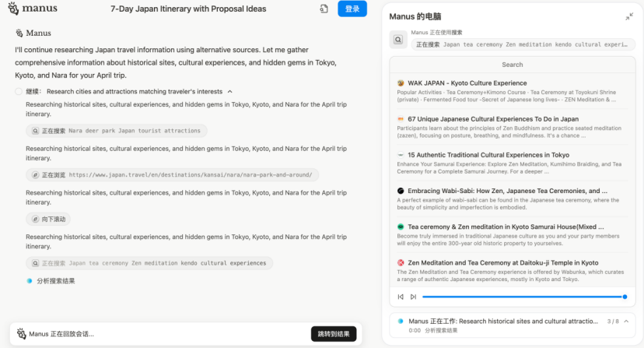The image size is (644, 348).
Task: Skip to next step in playback
Action: coord(413,297)
